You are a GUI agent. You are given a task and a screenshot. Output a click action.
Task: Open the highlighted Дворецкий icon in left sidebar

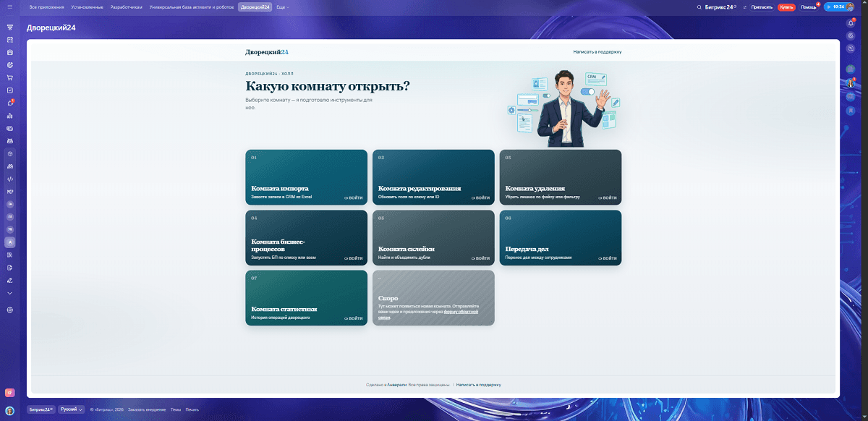tap(10, 242)
